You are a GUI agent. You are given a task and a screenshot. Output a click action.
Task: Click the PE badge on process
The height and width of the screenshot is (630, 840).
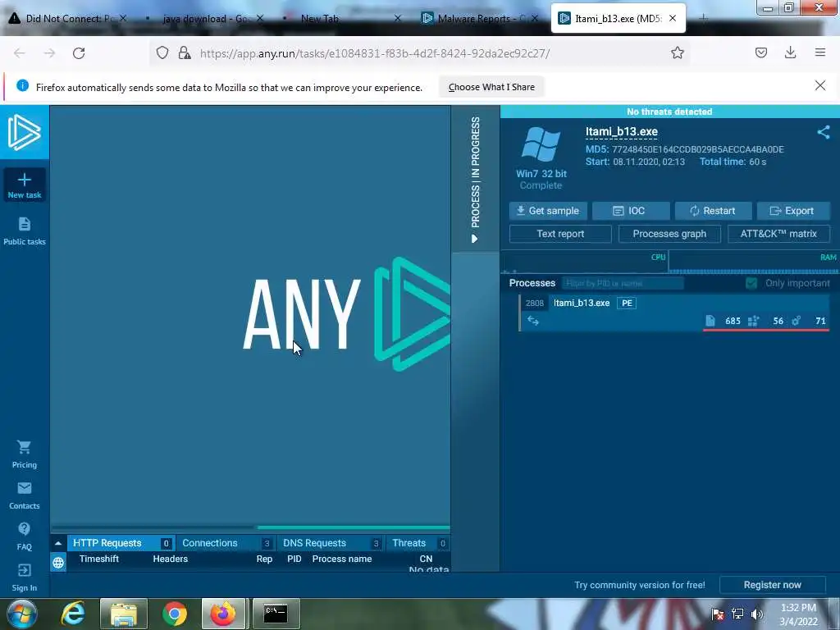(627, 304)
